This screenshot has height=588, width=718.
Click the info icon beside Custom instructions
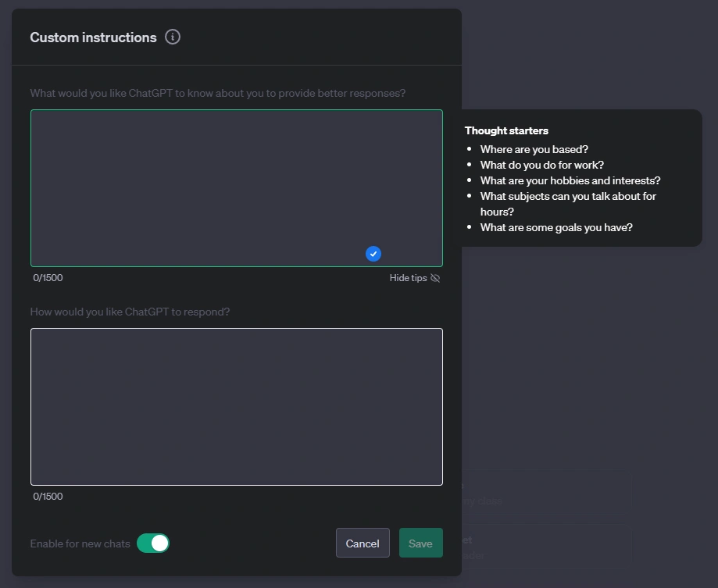point(173,37)
